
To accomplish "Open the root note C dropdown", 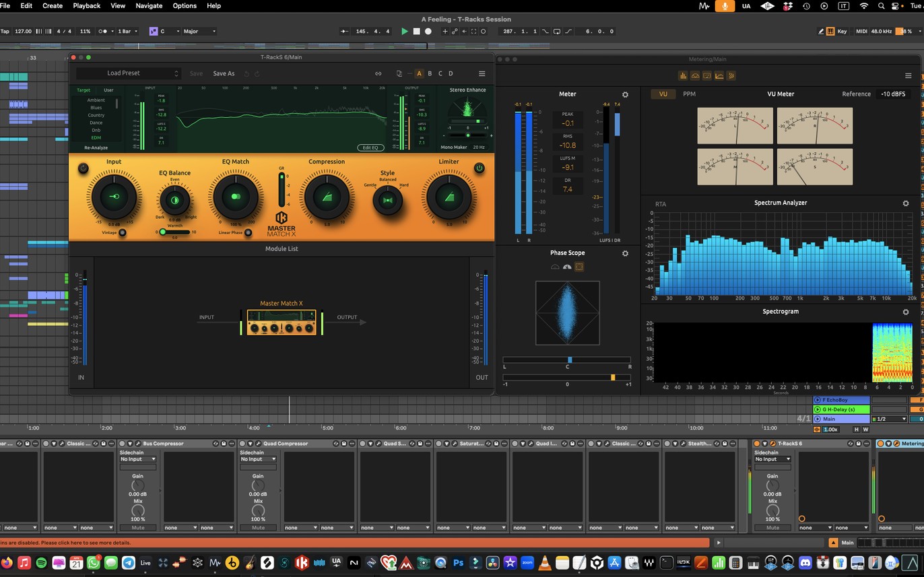I will (169, 31).
